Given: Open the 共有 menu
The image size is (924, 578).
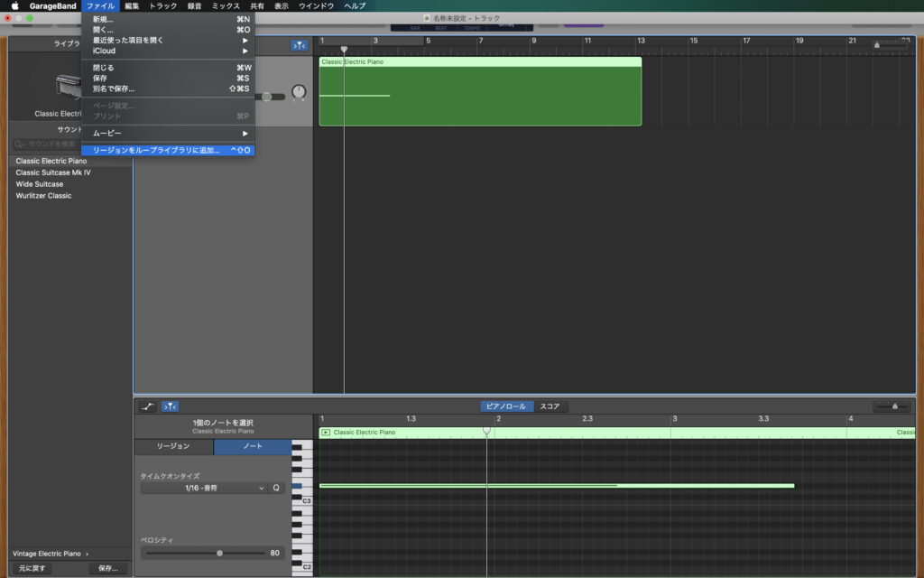Looking at the screenshot, I should (257, 6).
